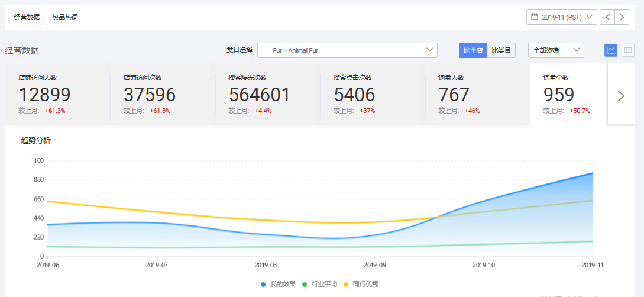Select the 店铺访问人数 metric card
The height and width of the screenshot is (297, 644).
[x=57, y=94]
